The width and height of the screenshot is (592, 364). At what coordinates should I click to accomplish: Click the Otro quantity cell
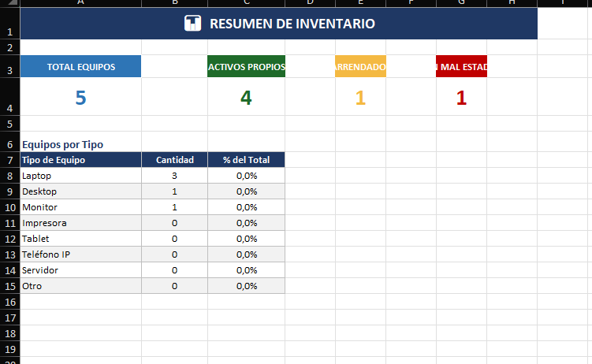174,286
